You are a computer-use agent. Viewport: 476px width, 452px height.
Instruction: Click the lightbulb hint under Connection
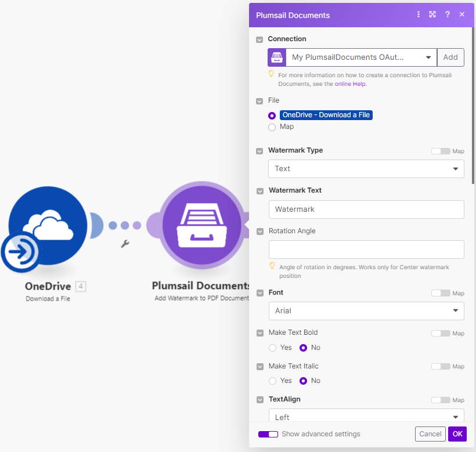[271, 74]
